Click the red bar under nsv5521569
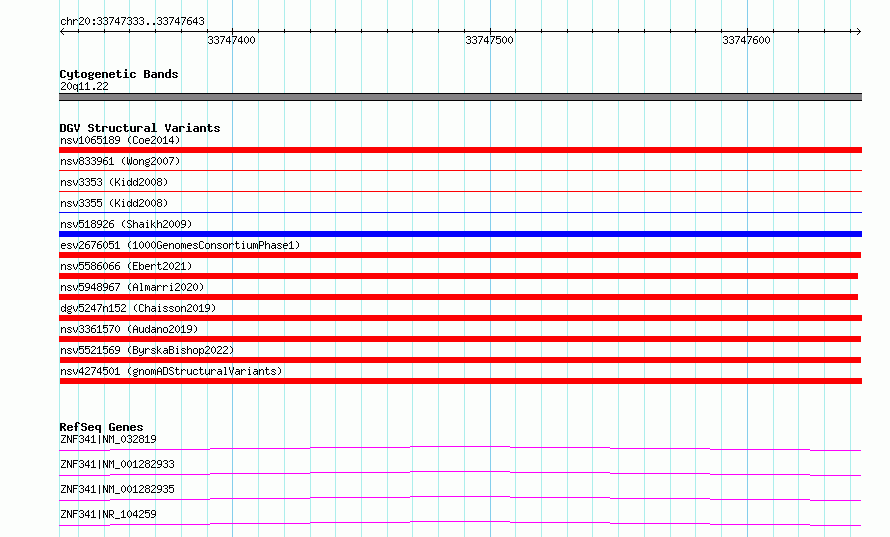 [x=460, y=360]
